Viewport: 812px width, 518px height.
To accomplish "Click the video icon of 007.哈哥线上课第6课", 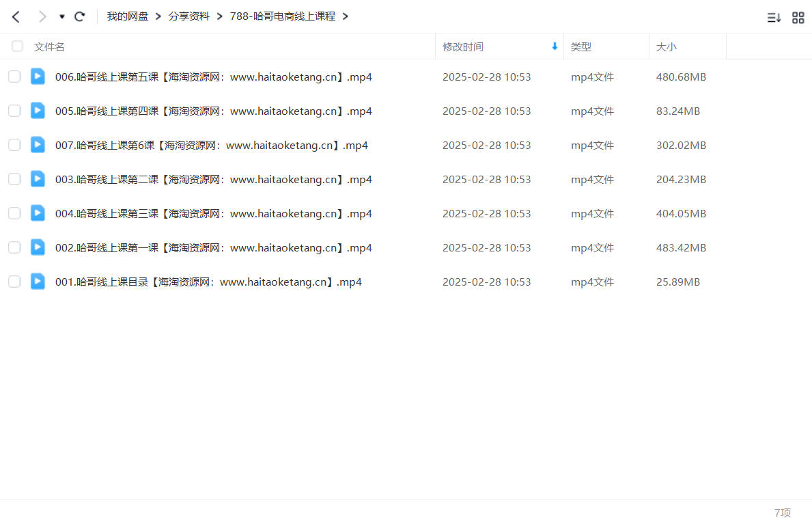I will click(x=38, y=144).
